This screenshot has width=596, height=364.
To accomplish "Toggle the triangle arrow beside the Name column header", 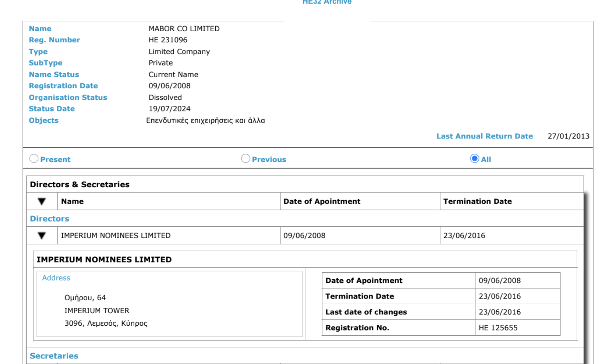I will tap(42, 202).
